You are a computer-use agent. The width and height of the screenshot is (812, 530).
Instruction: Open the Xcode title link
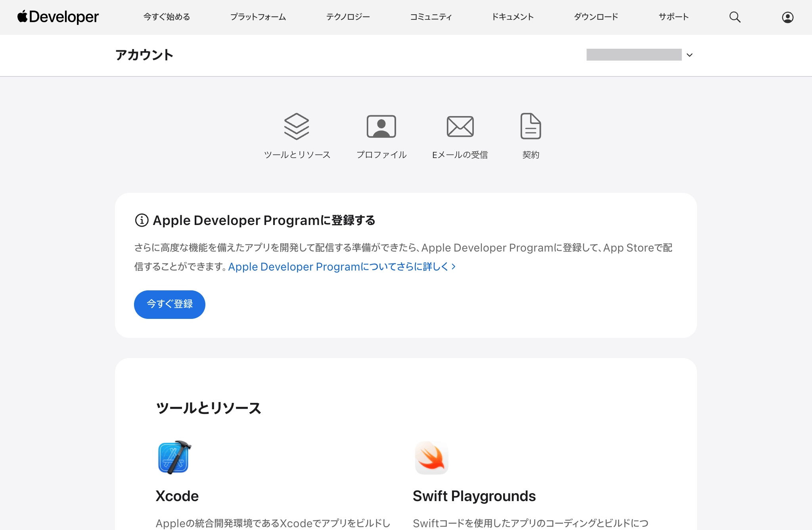tap(177, 496)
